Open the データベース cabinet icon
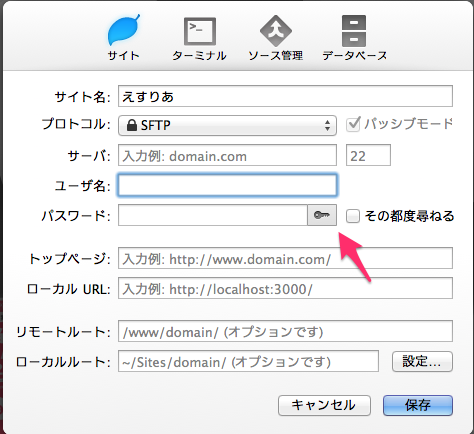Image resolution: width=474 pixels, height=434 pixels. [354, 31]
